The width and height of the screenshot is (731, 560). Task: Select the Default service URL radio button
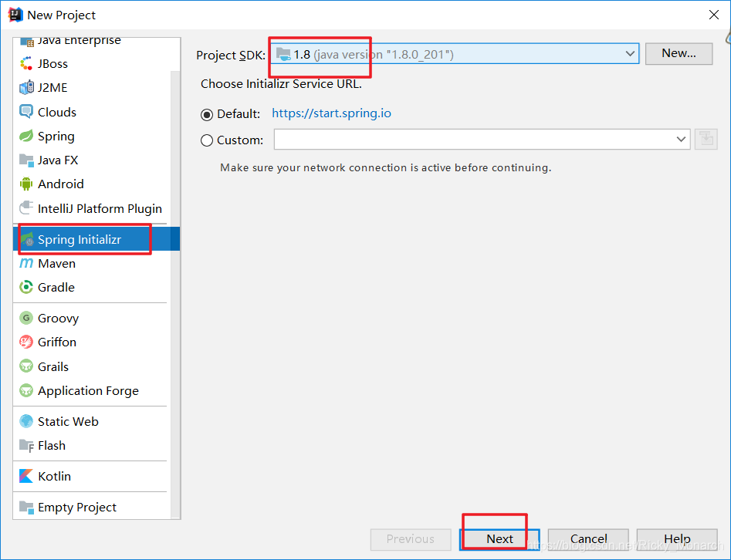click(207, 115)
